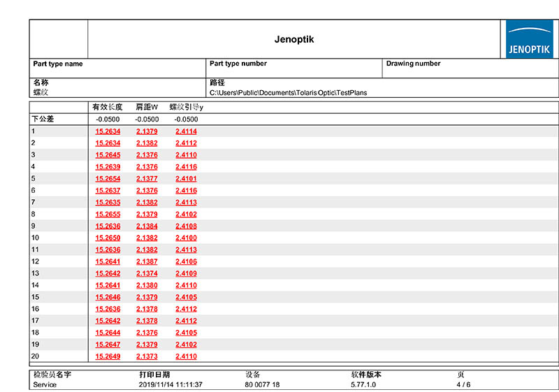Click the Part type number field
Viewport: 559px width, 392px height.
click(x=238, y=64)
